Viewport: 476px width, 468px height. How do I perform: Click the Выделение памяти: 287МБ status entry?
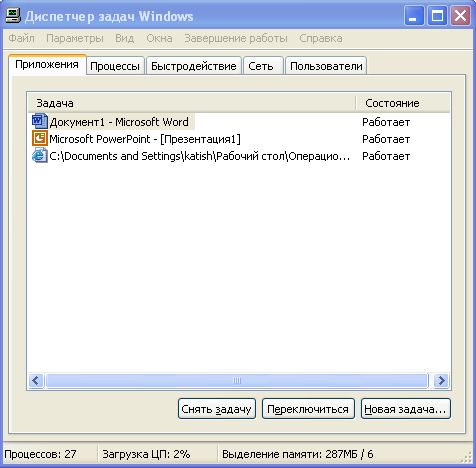coord(297,454)
